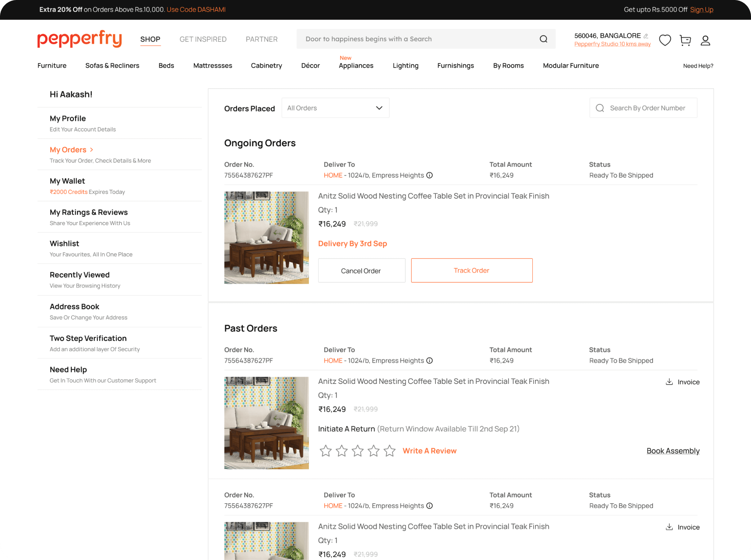Click the info icon beside the Ongoing Orders address
The image size is (751, 560).
429,175
